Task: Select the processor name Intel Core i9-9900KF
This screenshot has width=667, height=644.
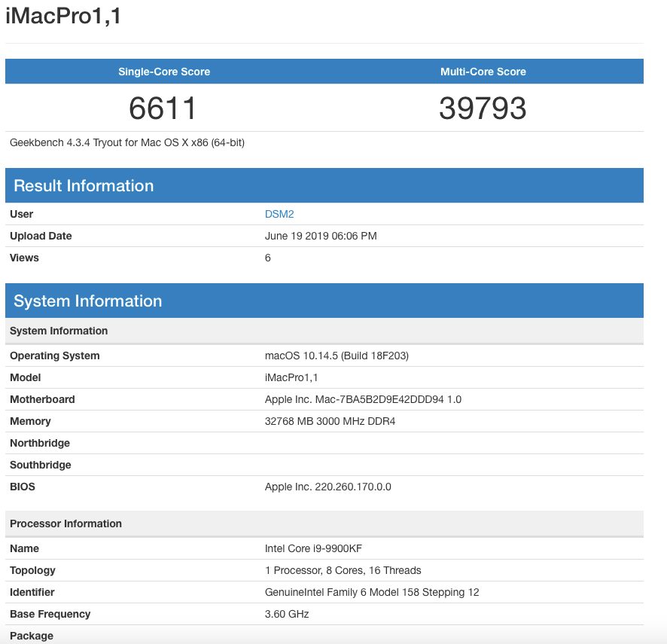Action: [313, 548]
